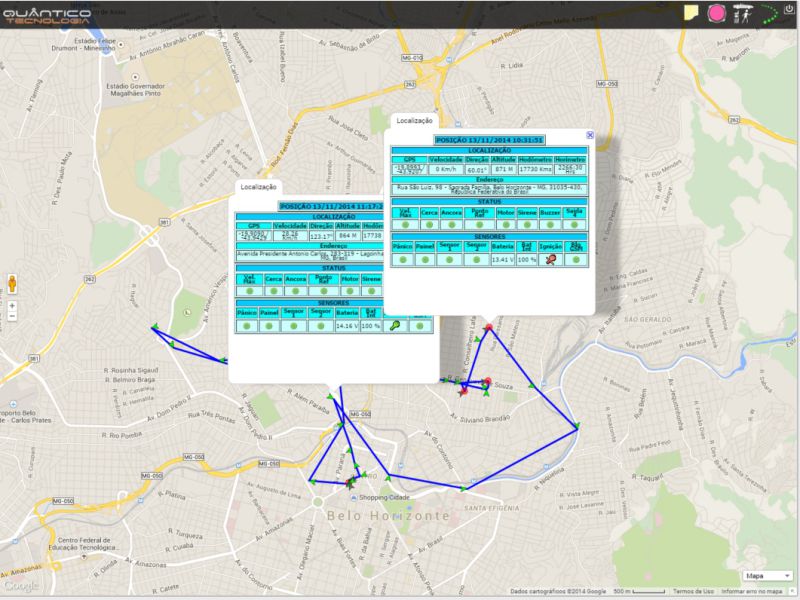Click the Motor status dot in 10:31:51 popup
This screenshot has height=600, width=800.
(x=506, y=224)
